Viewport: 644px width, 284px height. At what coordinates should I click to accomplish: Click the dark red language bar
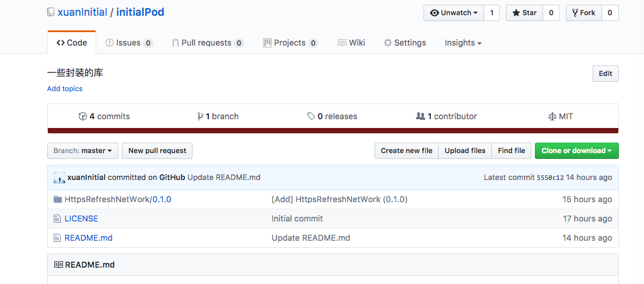[333, 130]
